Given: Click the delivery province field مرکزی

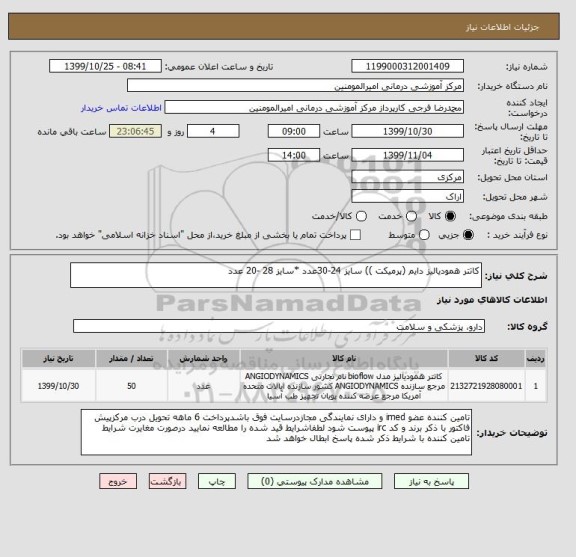Looking at the screenshot, I should (x=407, y=177).
